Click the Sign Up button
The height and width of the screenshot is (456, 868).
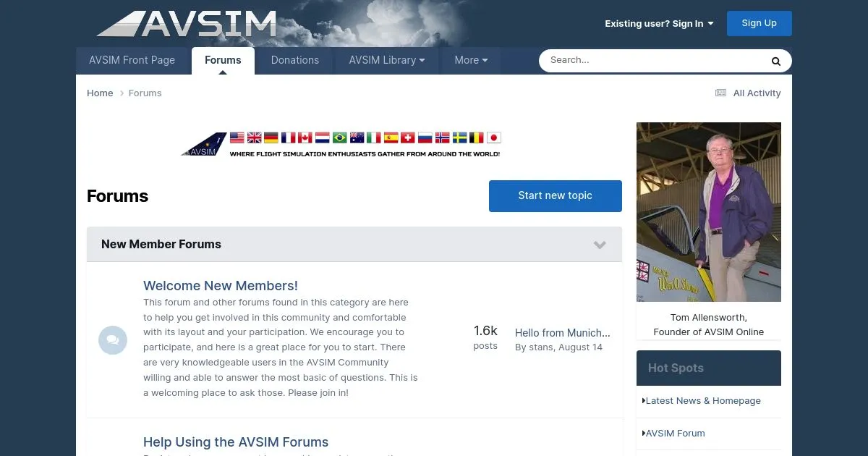click(759, 23)
